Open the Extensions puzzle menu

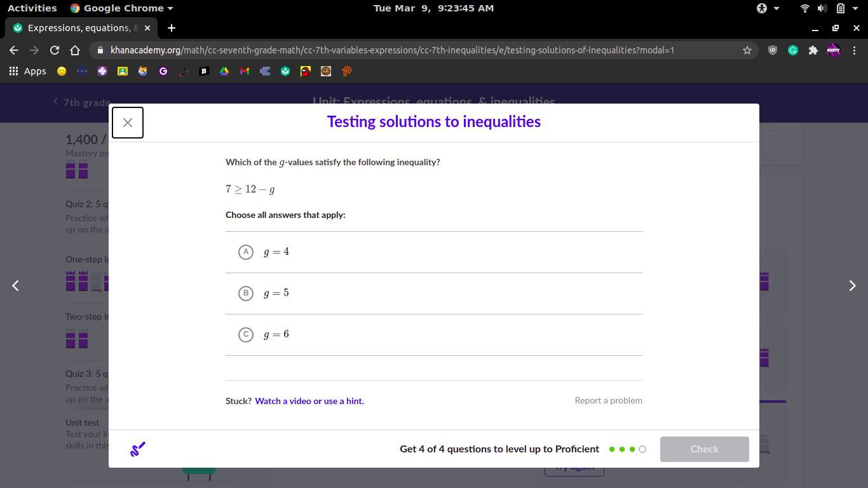(x=813, y=50)
